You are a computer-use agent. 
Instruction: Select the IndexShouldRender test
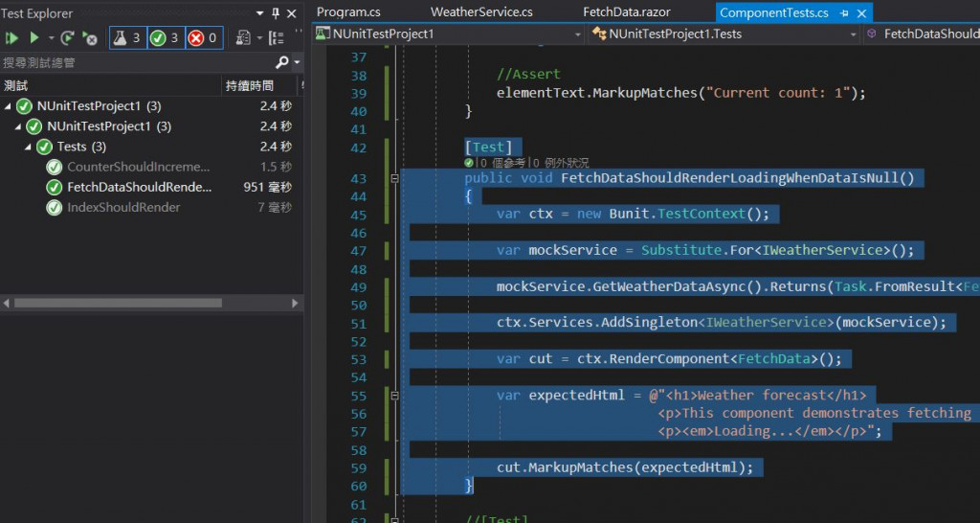[123, 207]
